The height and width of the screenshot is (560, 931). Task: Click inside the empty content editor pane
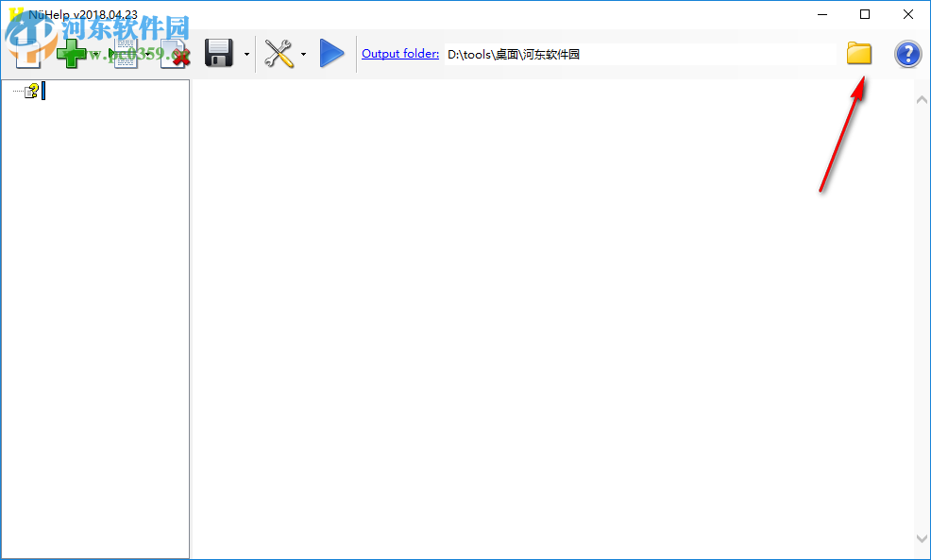point(552,319)
